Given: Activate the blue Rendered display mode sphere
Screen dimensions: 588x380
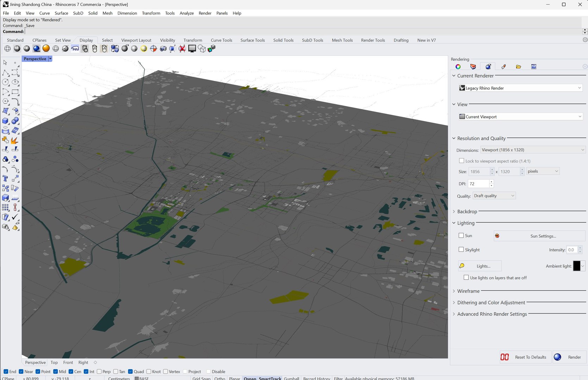Looking at the screenshot, I should 36,49.
